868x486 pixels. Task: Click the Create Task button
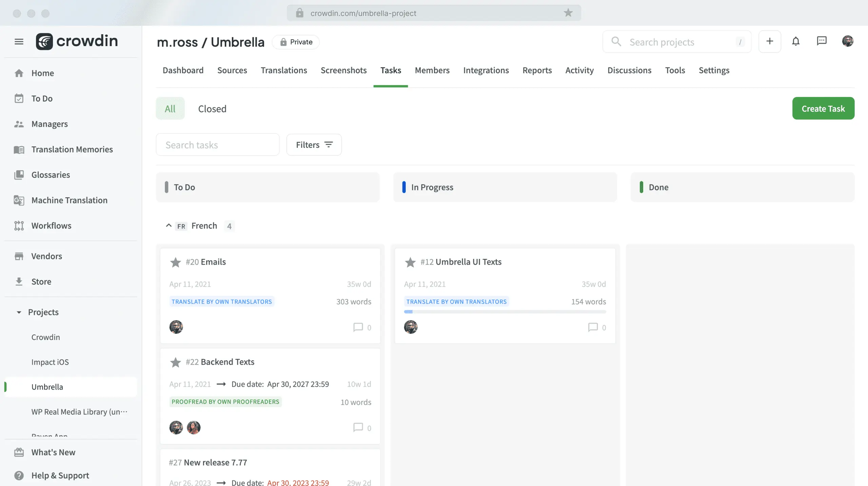click(823, 108)
